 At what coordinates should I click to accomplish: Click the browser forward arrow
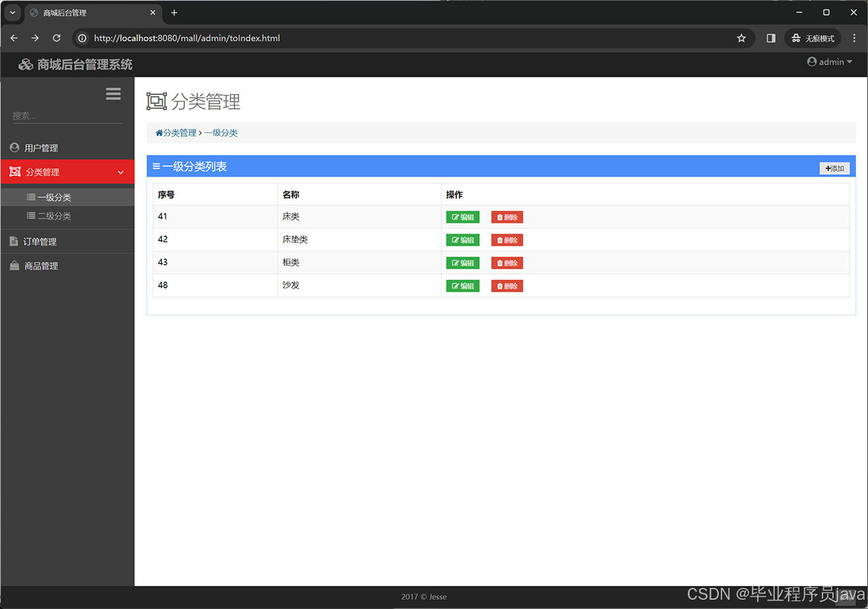(35, 38)
